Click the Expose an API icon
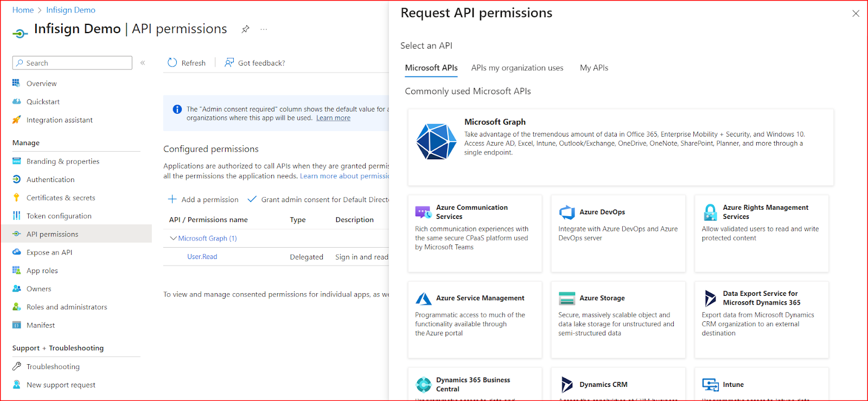Screen dimensions: 868x401 [x=16, y=252]
